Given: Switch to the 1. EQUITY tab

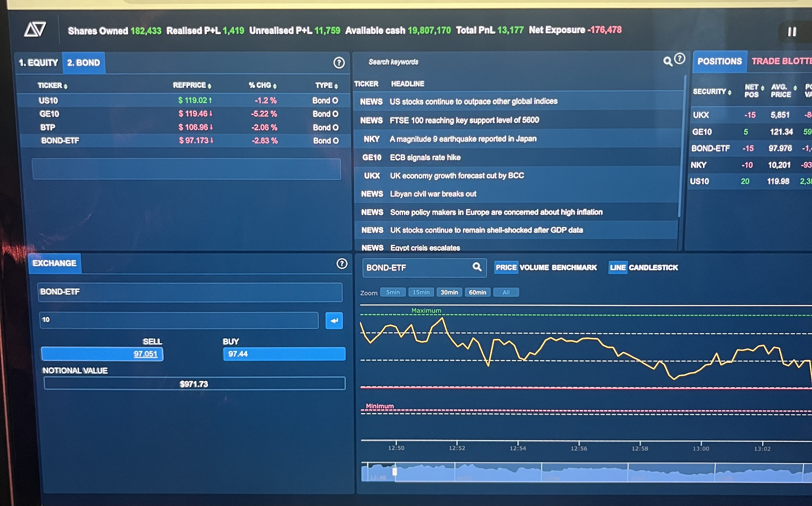Looking at the screenshot, I should (38, 63).
